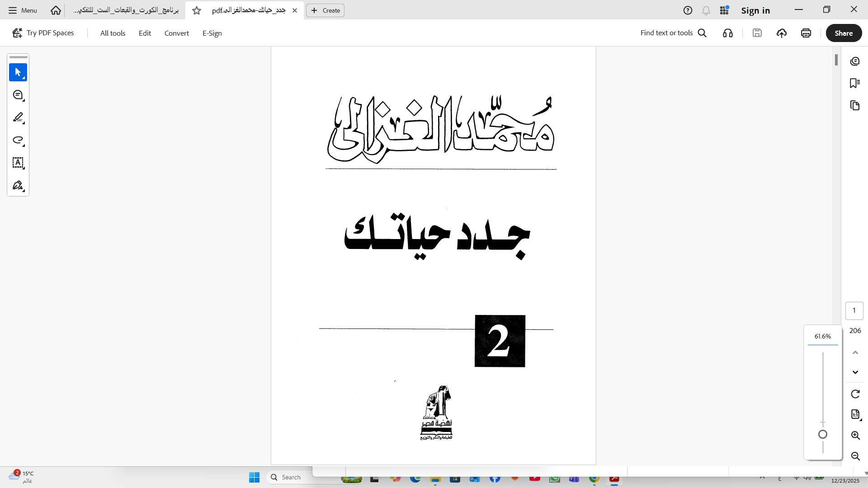Image resolution: width=868 pixels, height=488 pixels.
Task: Open the 15°C weather widget on the taskbar
Action: (x=21, y=476)
